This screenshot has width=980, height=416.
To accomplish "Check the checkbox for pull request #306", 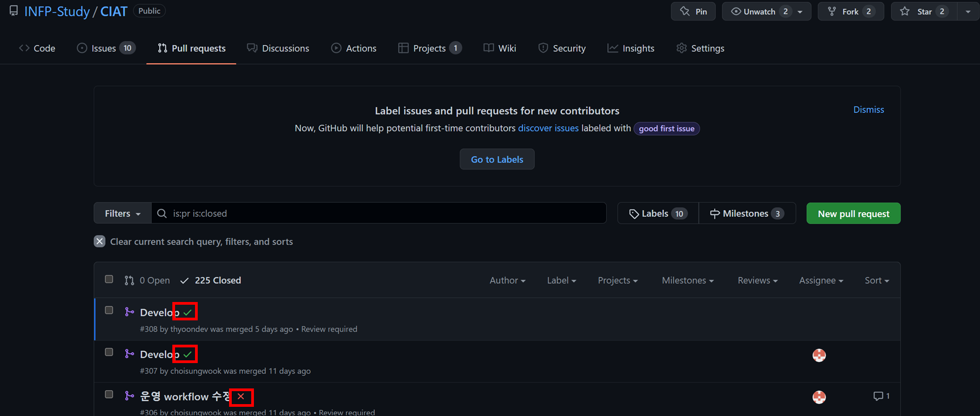I will click(x=109, y=394).
